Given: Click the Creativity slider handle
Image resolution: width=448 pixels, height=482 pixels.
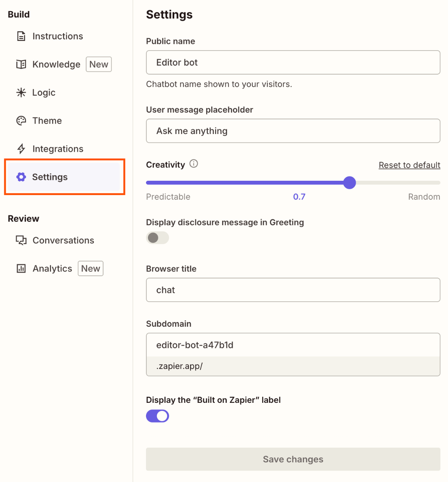Looking at the screenshot, I should coord(350,183).
